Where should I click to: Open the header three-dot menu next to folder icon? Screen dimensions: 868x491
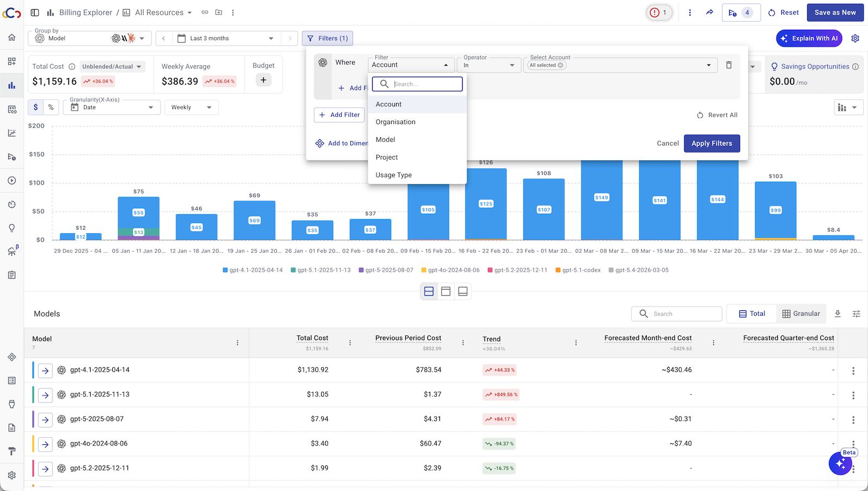pyautogui.click(x=233, y=12)
